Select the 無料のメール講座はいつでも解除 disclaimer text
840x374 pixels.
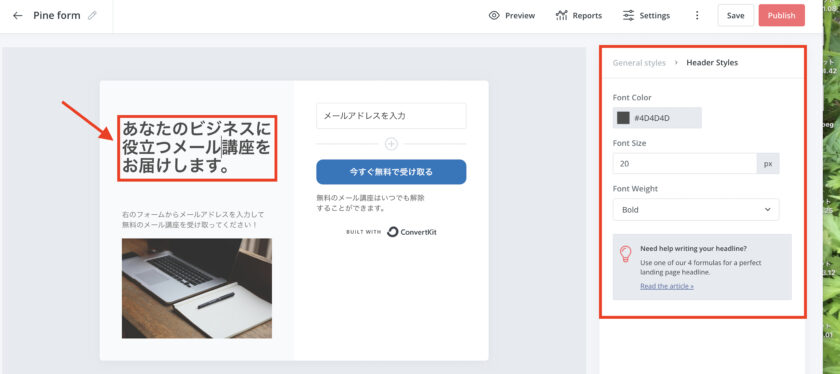[x=370, y=203]
